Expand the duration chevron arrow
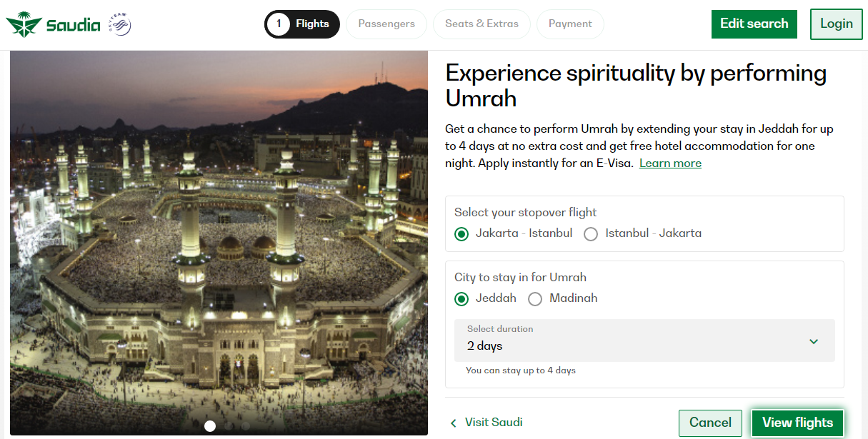Image resolution: width=868 pixels, height=439 pixels. point(814,341)
